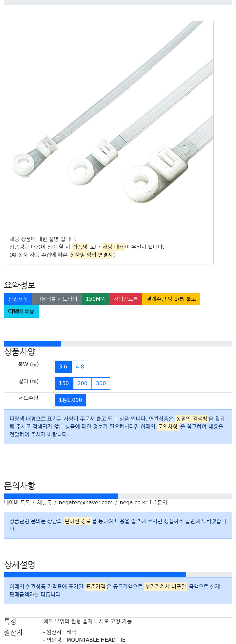Click the 산업용품 blue tag
This screenshot has width=236, height=644.
tap(18, 299)
